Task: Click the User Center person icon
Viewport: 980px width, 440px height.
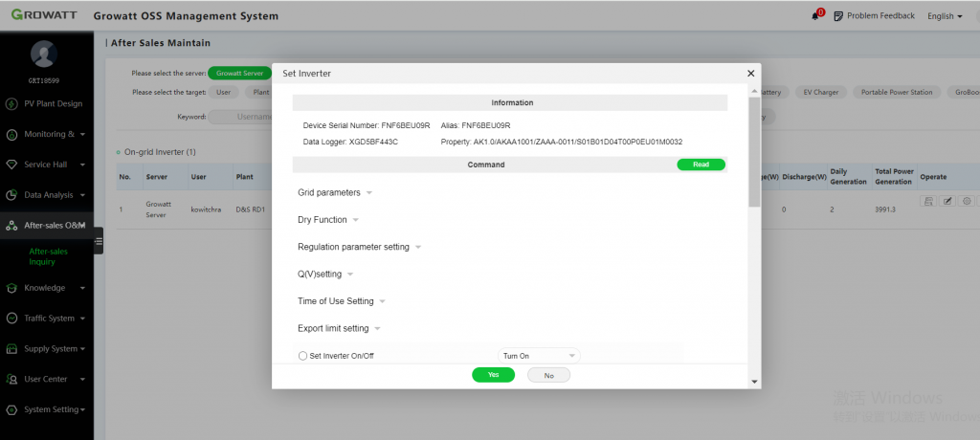Action: click(x=11, y=380)
